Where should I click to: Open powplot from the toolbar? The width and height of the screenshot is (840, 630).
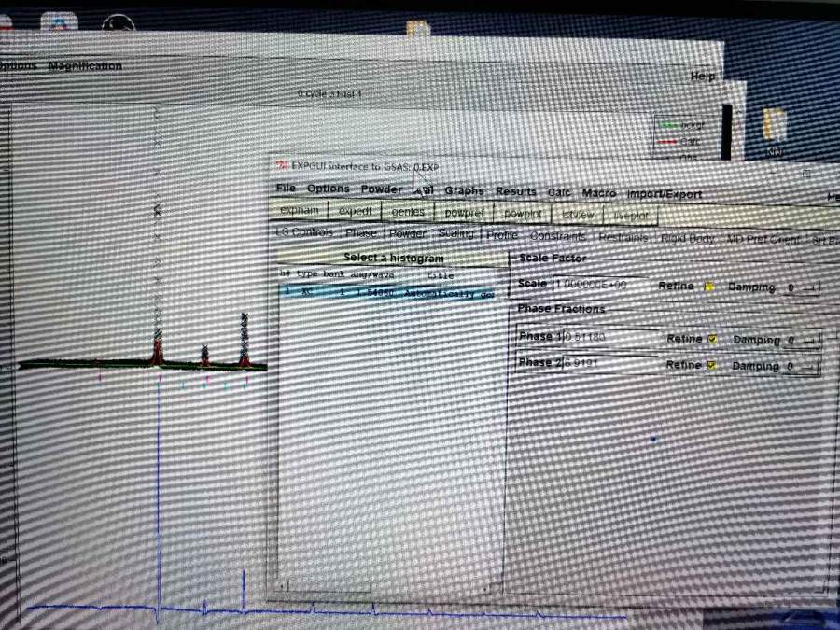(523, 214)
